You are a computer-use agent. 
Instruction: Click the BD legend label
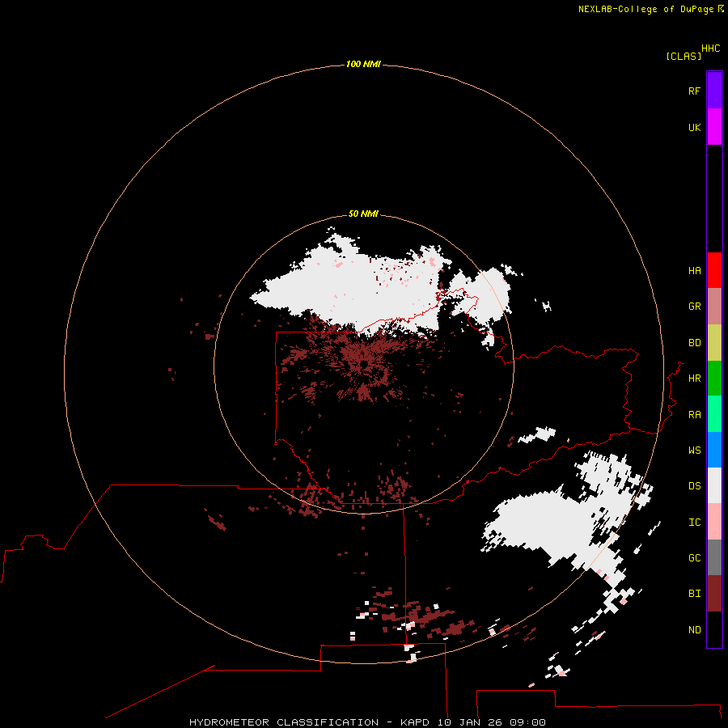[x=694, y=343]
